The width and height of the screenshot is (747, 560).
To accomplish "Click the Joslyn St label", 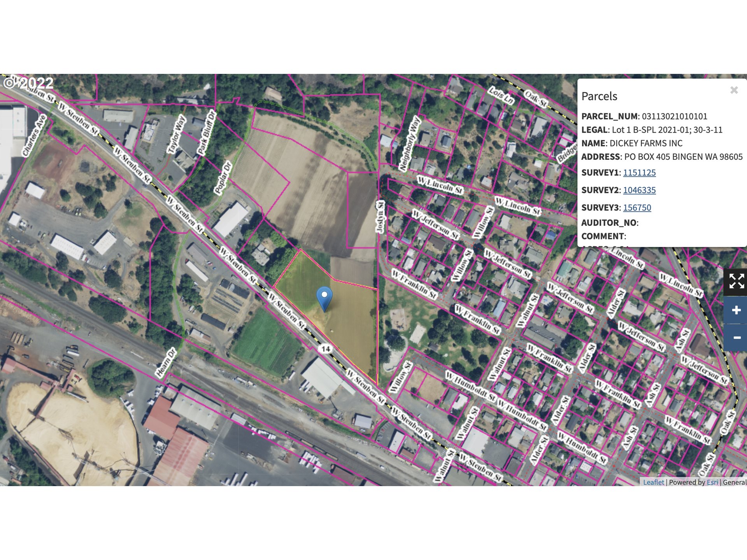I will tap(380, 217).
